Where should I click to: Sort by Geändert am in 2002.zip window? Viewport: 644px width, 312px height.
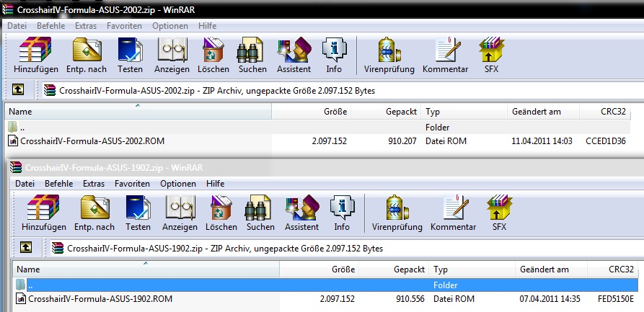click(543, 111)
